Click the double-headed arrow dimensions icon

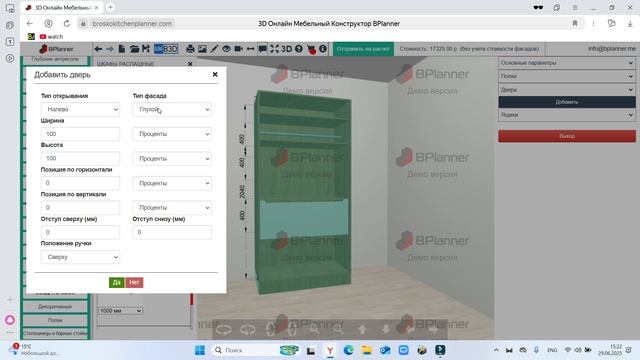point(251,49)
